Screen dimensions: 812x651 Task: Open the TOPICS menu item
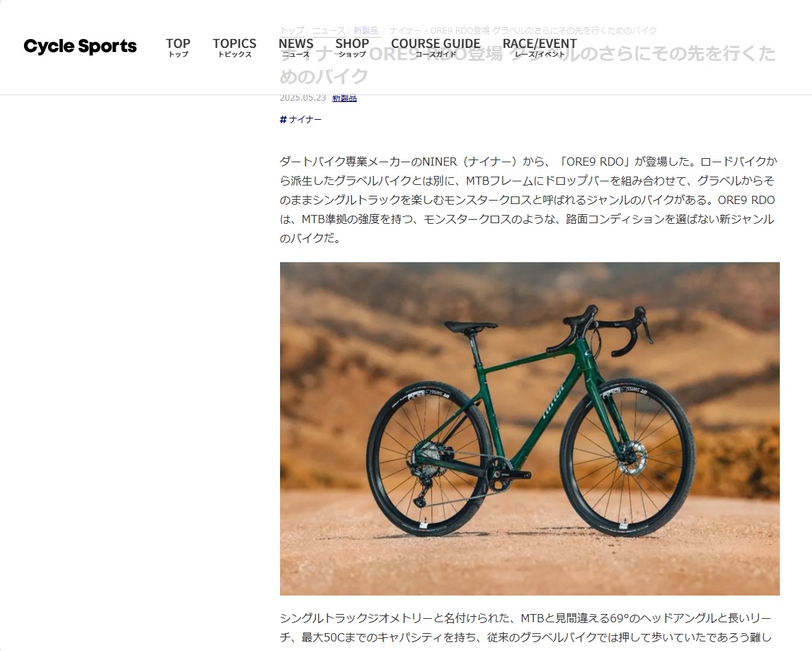pyautogui.click(x=234, y=47)
